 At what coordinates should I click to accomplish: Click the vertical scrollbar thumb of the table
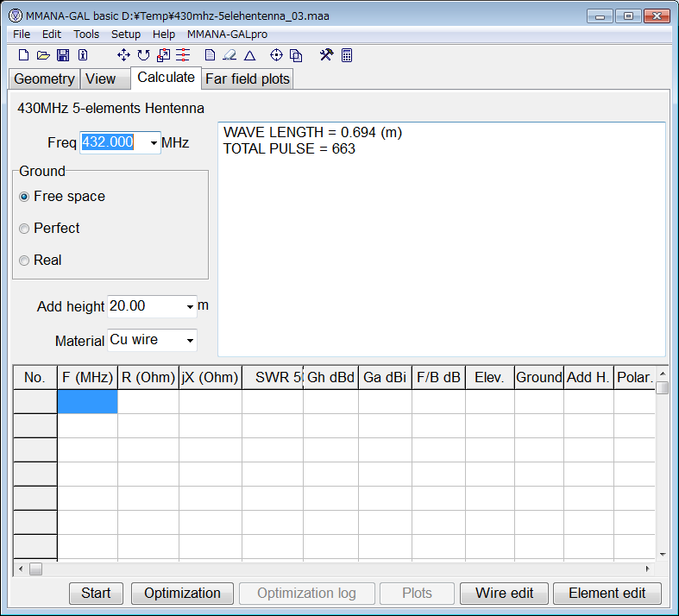pyautogui.click(x=663, y=387)
